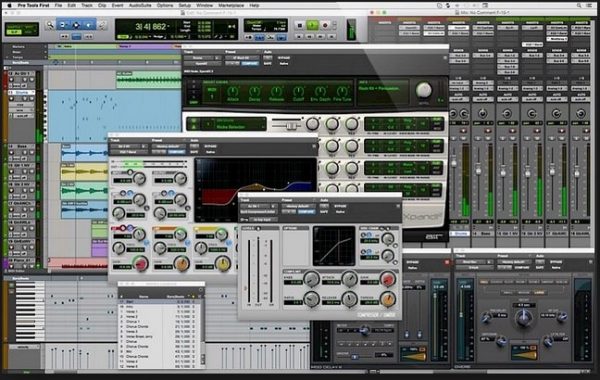Click the Spotlight search icon in menu bar
600x380 pixels.
579,5
